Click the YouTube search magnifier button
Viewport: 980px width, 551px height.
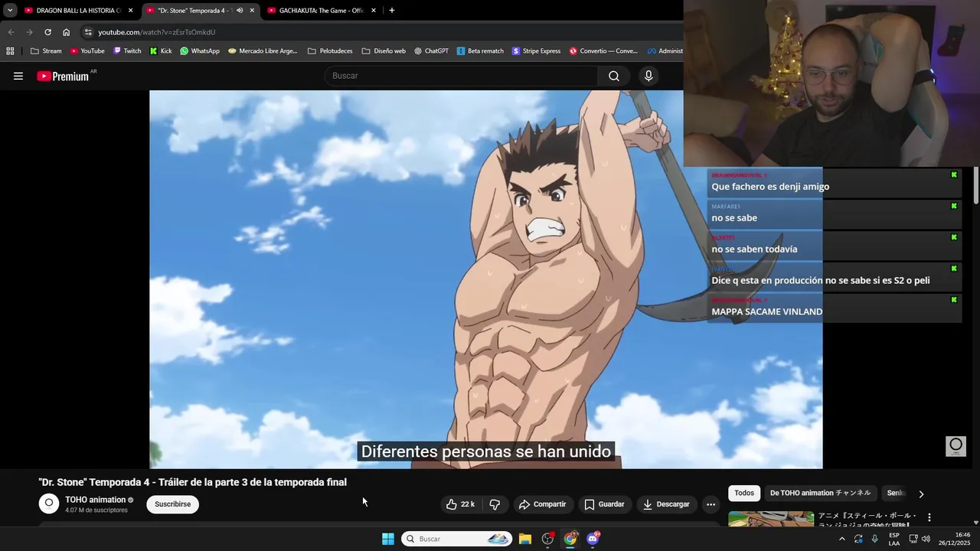[614, 76]
